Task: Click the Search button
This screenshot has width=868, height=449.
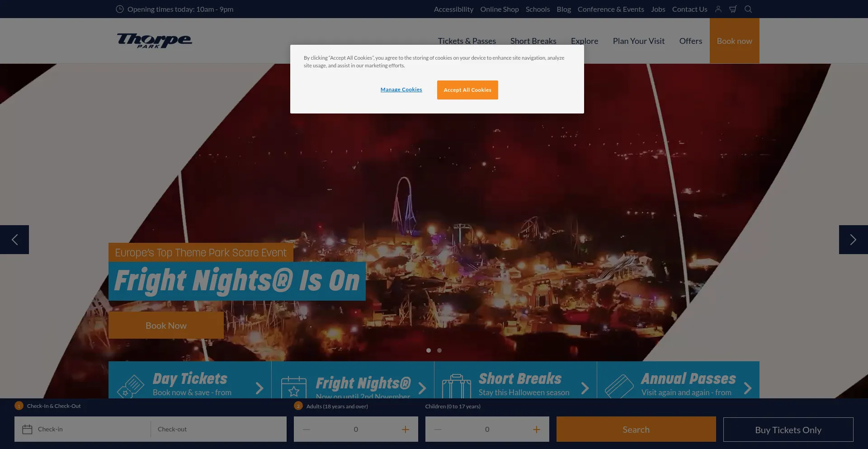Action: coord(636,429)
